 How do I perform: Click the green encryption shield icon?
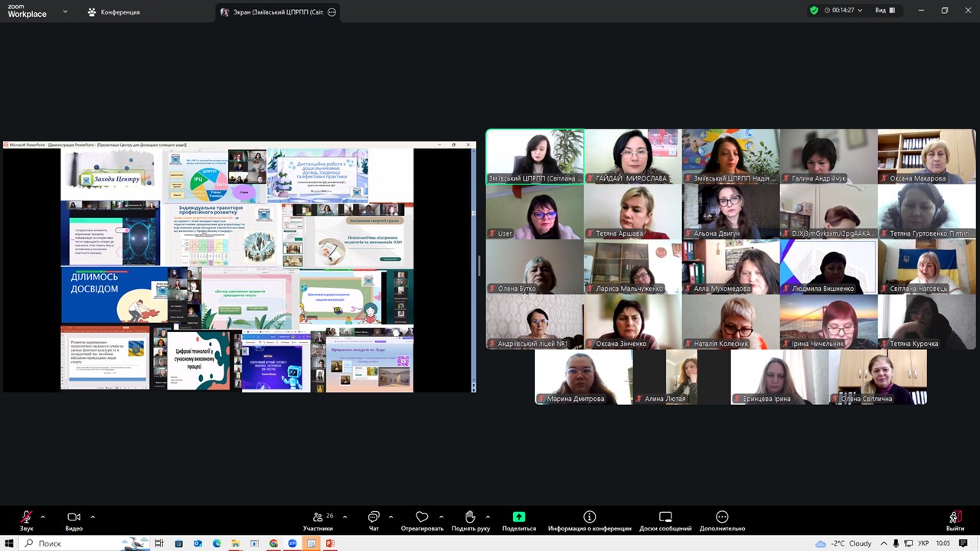814,11
